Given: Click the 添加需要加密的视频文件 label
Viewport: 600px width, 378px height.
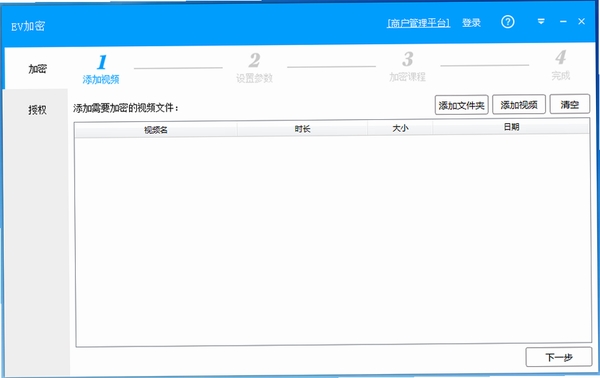Looking at the screenshot, I should [126, 108].
